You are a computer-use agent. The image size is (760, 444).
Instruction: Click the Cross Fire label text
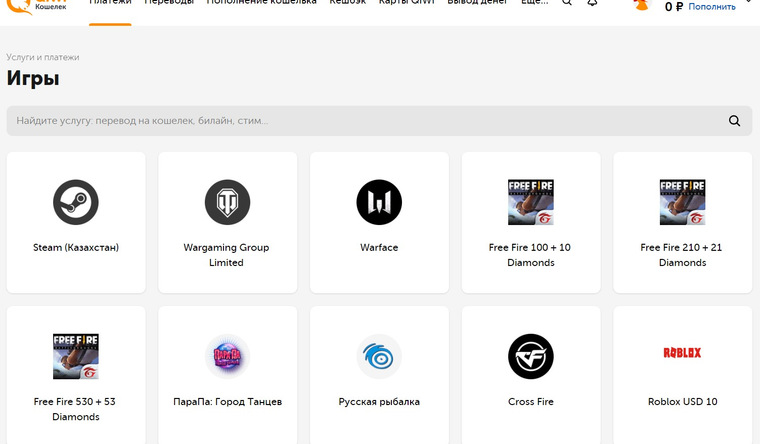click(531, 401)
